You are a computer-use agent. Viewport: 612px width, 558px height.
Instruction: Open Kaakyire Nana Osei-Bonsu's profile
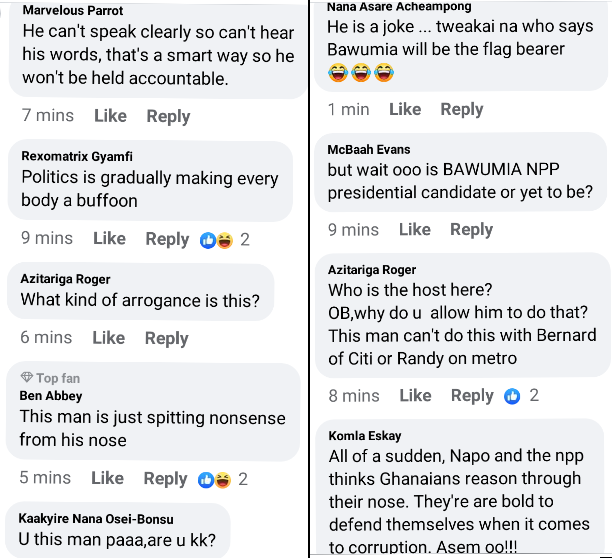(96, 519)
